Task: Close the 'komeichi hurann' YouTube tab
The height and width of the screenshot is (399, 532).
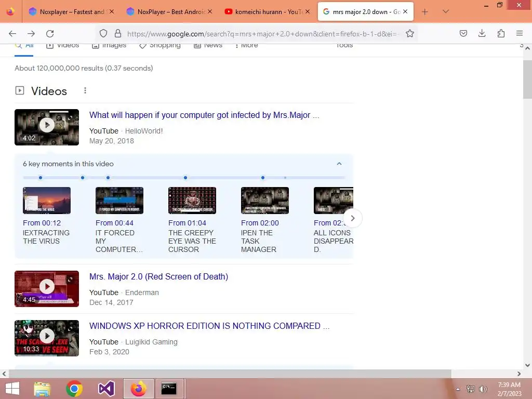Action: point(308,11)
